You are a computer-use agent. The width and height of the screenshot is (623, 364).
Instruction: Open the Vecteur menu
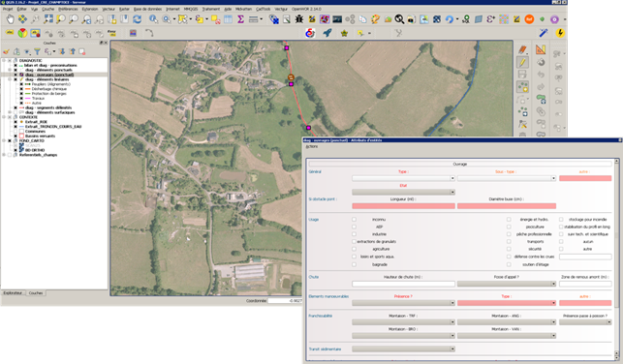tap(109, 9)
